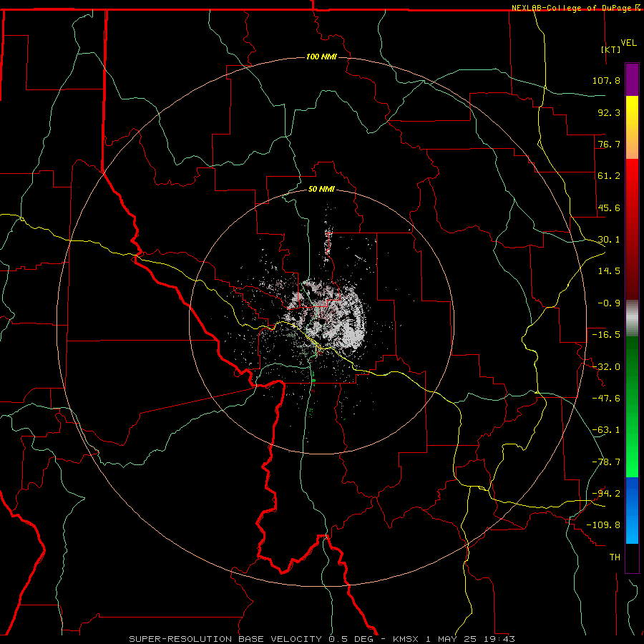
Task: Click the narrow white echo streak north of center
Action: [328, 245]
